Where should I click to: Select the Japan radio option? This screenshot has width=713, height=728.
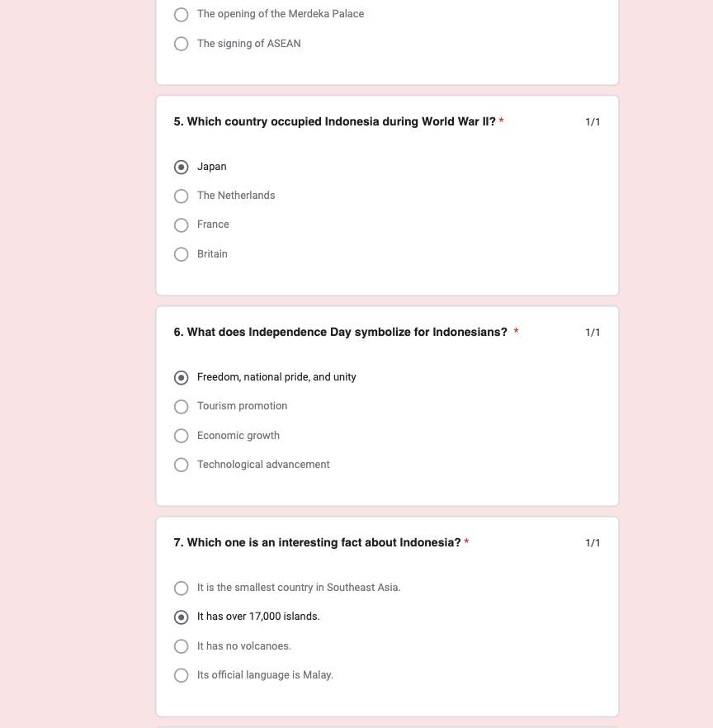pyautogui.click(x=182, y=167)
